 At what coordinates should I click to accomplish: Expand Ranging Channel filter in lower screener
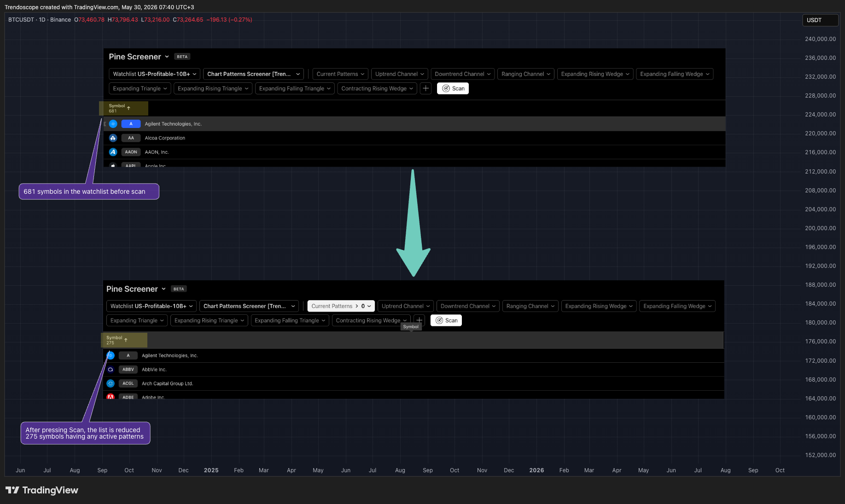click(530, 306)
